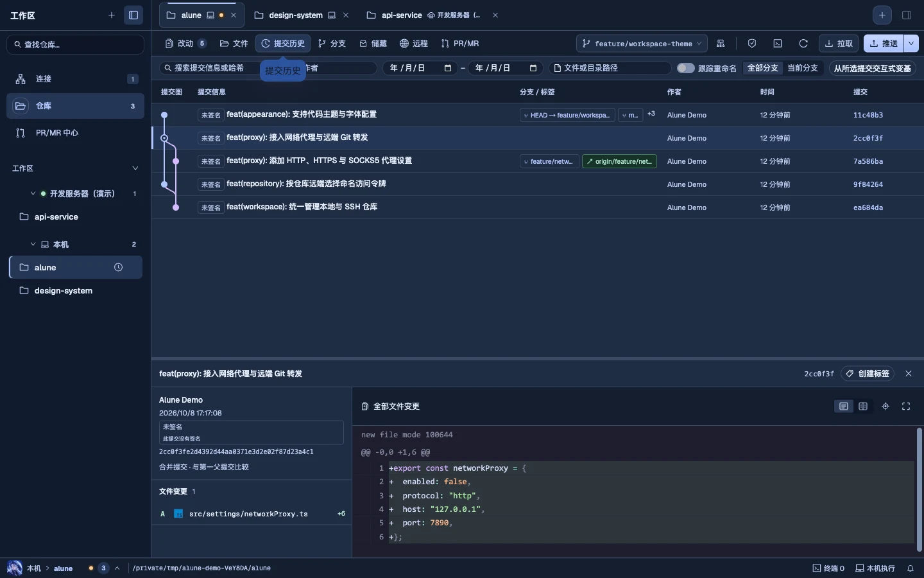Refresh the repository with the circular arrow icon
This screenshot has width=924, height=578.
coord(803,44)
